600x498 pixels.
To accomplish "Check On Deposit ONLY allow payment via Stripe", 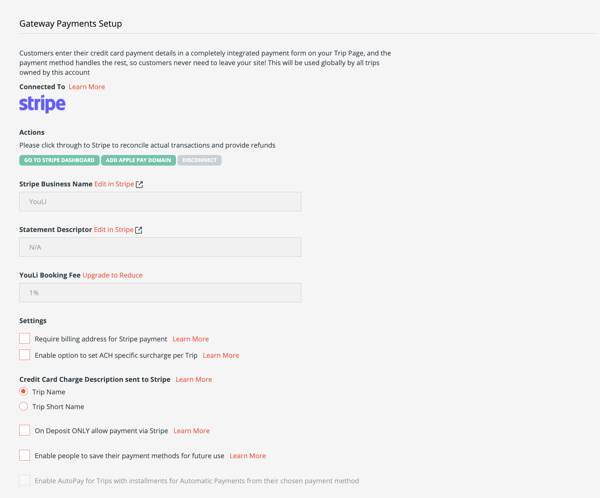I will (24, 430).
